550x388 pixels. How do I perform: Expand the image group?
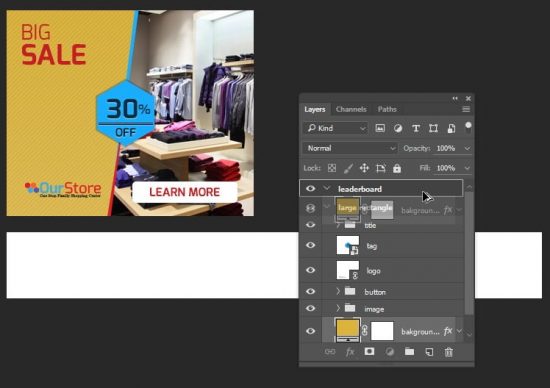point(338,308)
